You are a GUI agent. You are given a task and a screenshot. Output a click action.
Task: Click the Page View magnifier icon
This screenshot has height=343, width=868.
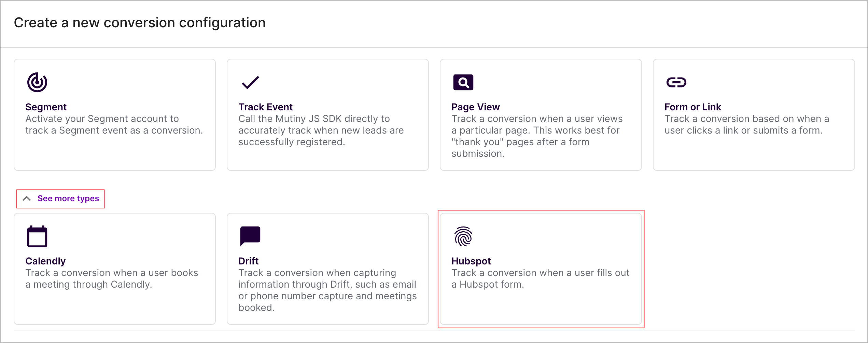[463, 82]
